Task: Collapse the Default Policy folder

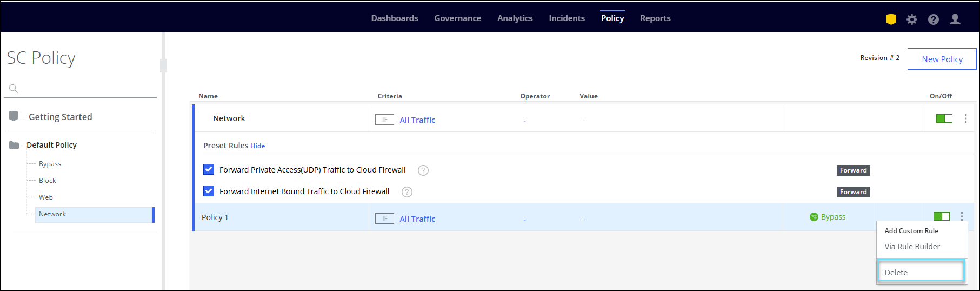Action: (x=14, y=145)
